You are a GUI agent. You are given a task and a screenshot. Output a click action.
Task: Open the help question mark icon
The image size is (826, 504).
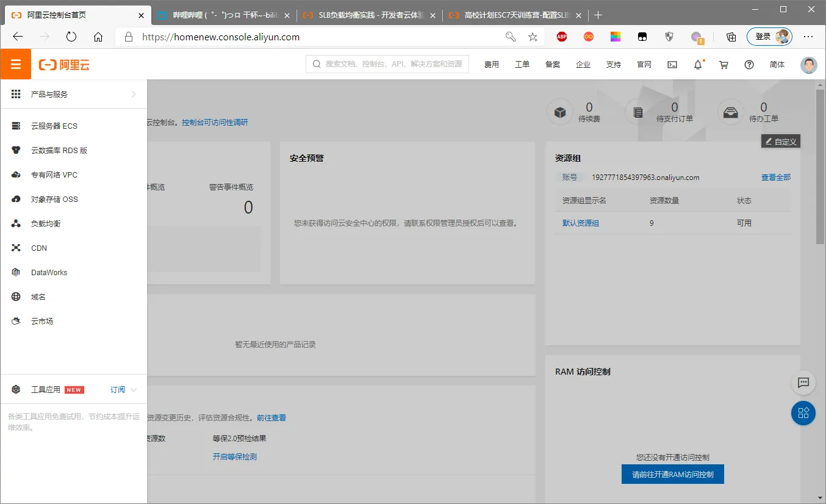pyautogui.click(x=749, y=64)
